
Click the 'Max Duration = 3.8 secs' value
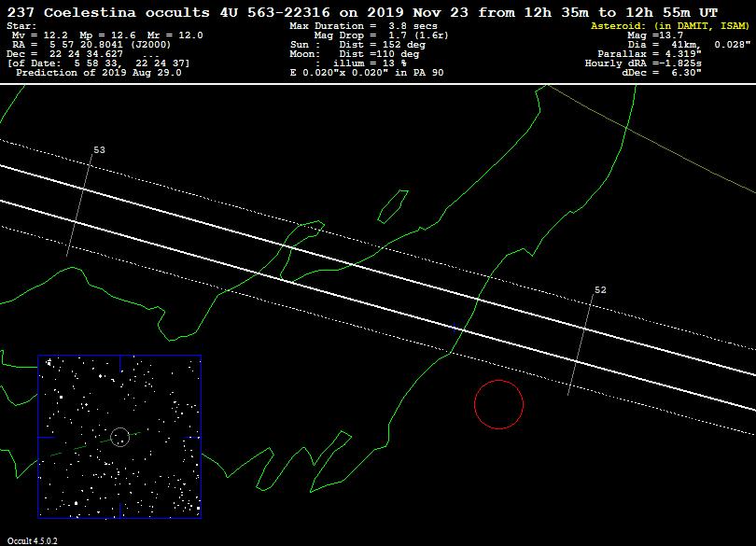[364, 26]
